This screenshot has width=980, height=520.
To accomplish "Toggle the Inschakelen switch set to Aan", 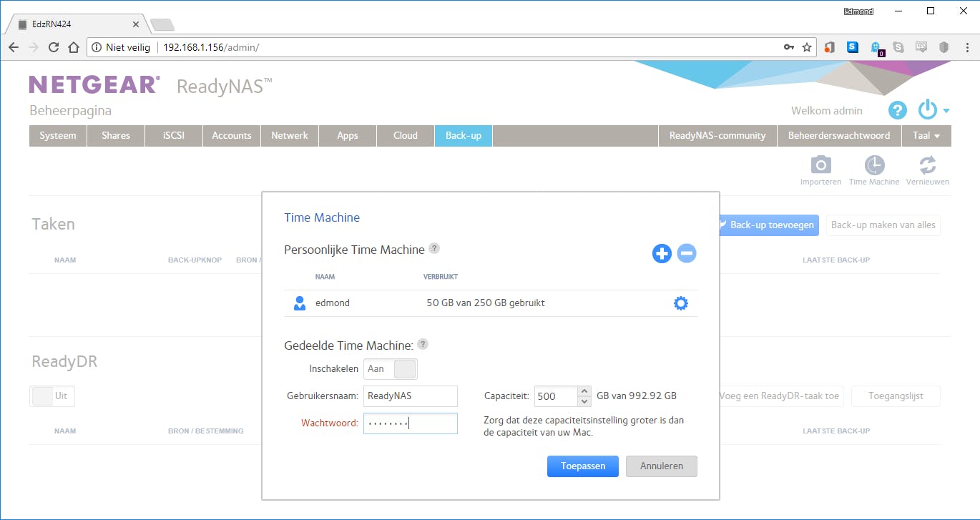I will coord(391,369).
